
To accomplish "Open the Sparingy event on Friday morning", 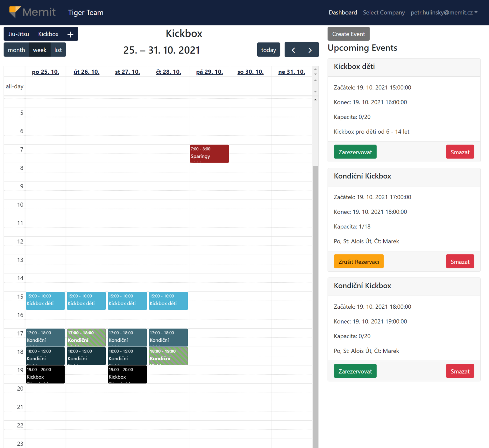I will pos(209,154).
